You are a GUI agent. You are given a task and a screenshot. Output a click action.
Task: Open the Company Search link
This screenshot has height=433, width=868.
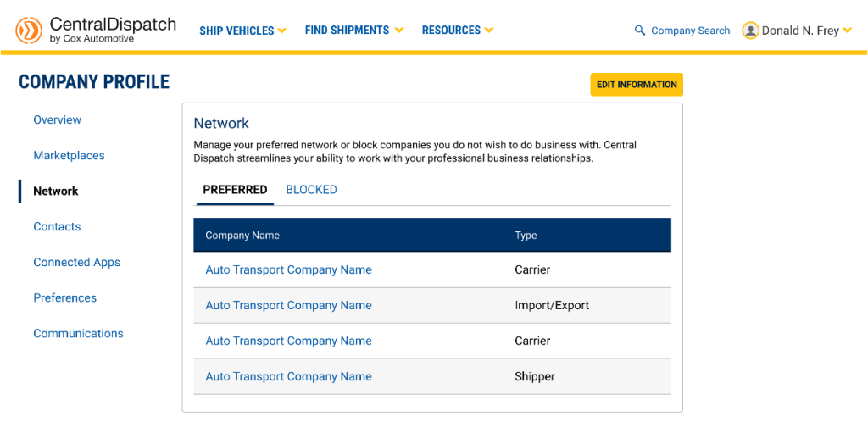(690, 31)
